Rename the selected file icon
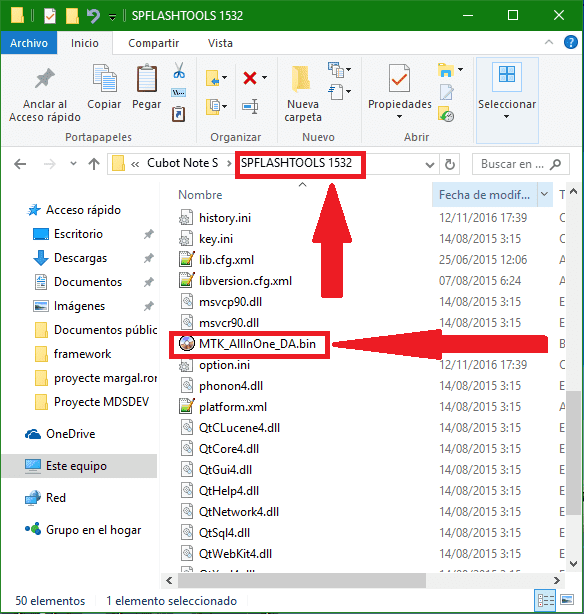This screenshot has width=584, height=614. [x=250, y=106]
